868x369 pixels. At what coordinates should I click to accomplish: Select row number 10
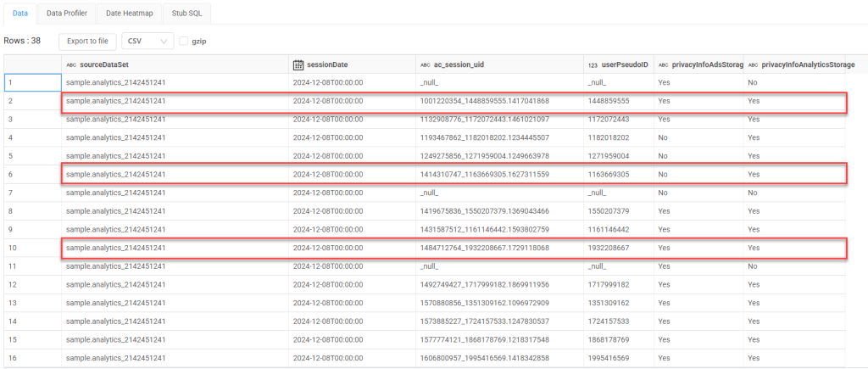pyautogui.click(x=33, y=248)
